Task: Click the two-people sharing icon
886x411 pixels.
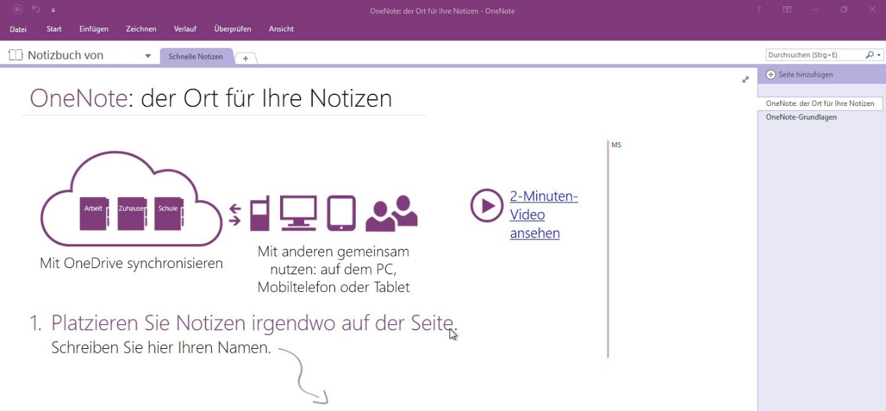Action: [392, 213]
